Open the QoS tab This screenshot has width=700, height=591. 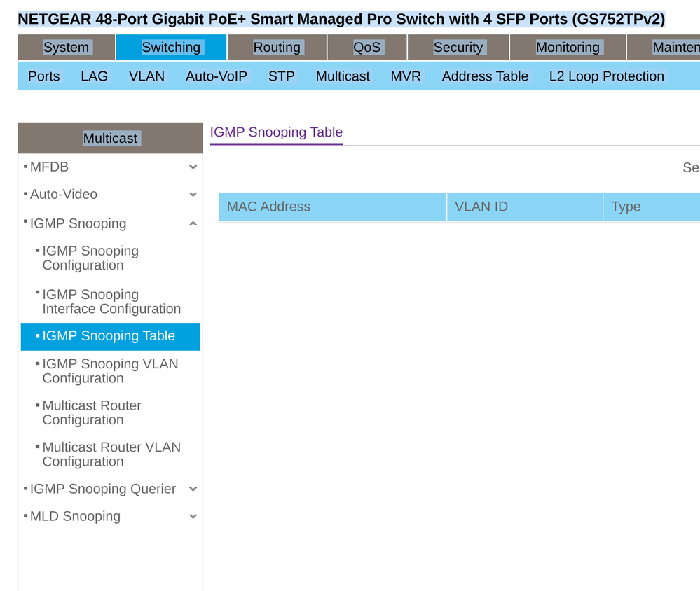point(366,48)
